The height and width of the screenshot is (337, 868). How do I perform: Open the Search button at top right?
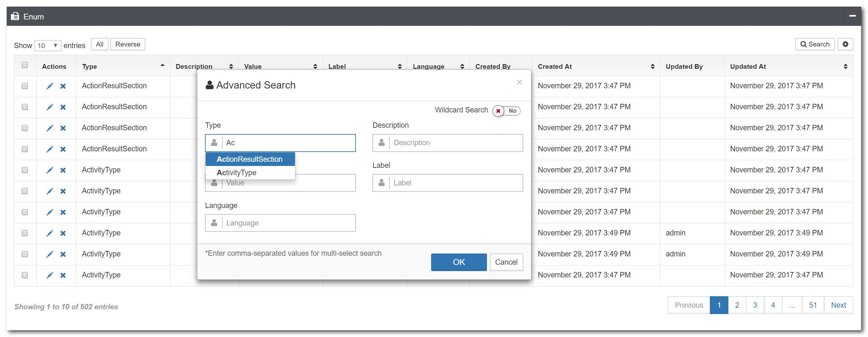815,44
